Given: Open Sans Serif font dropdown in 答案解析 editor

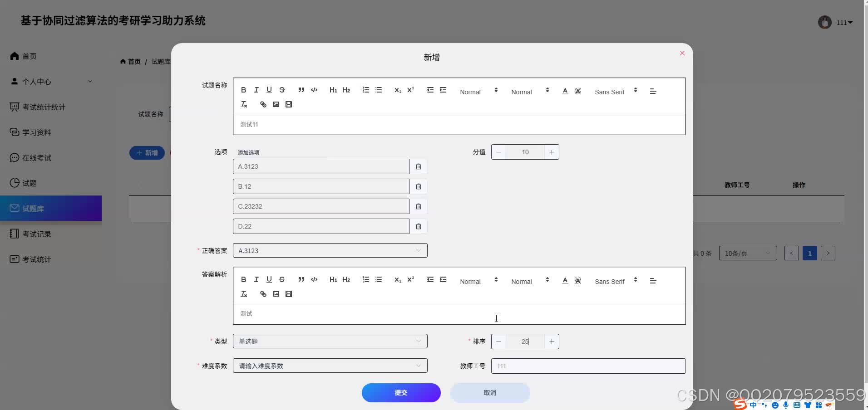Looking at the screenshot, I should click(x=616, y=281).
